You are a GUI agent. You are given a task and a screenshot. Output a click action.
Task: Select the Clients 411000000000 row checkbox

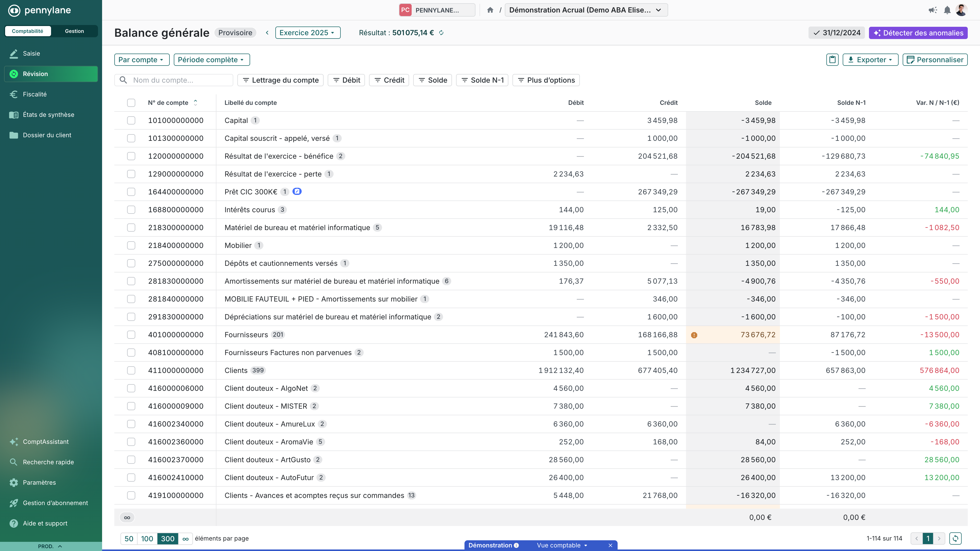(131, 370)
